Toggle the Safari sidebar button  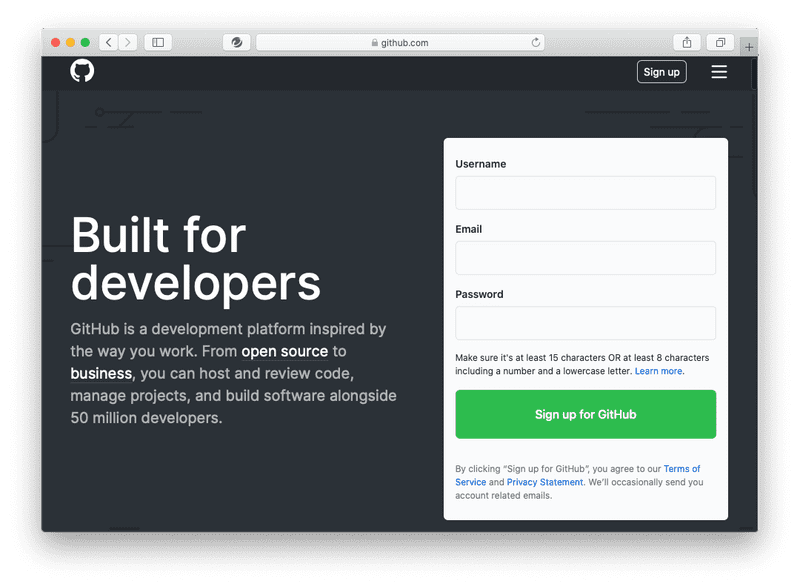coord(158,42)
